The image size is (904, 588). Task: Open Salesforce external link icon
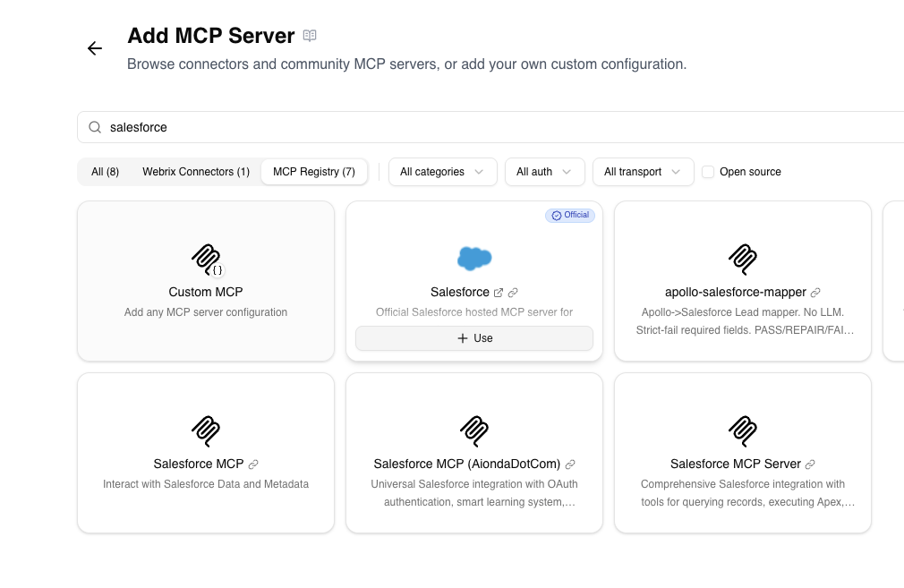499,293
